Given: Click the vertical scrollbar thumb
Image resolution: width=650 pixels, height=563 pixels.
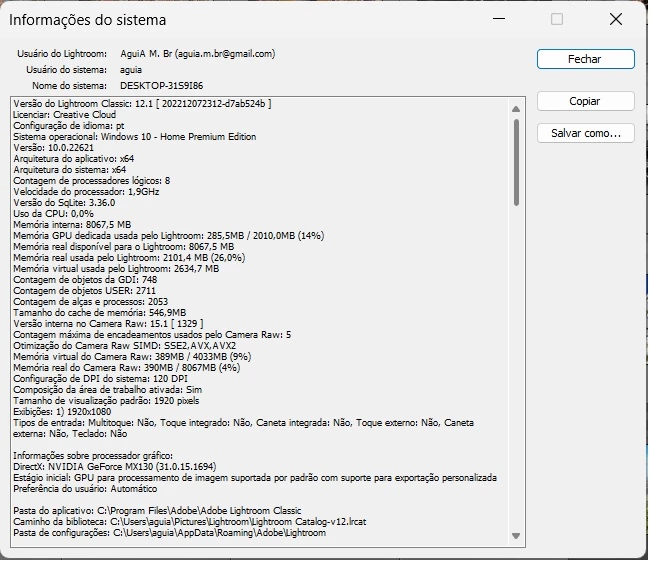Looking at the screenshot, I should pos(517,163).
